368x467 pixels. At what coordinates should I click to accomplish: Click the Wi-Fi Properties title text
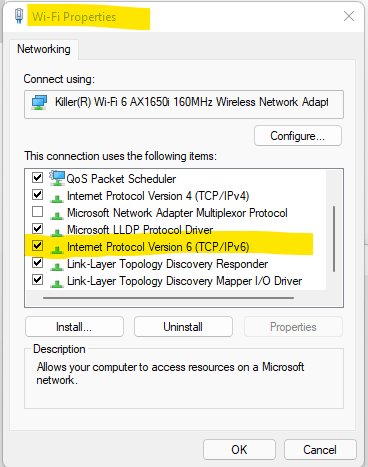click(x=74, y=17)
